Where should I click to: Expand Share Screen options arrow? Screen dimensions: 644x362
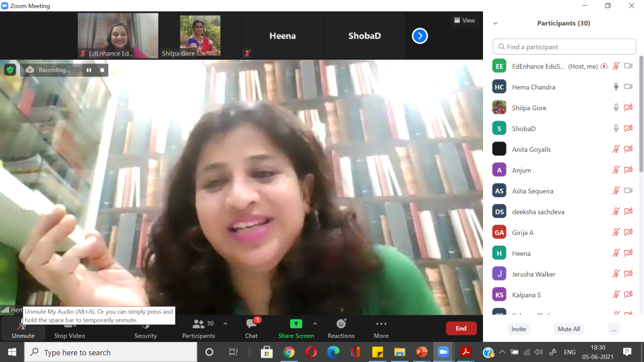pyautogui.click(x=314, y=324)
